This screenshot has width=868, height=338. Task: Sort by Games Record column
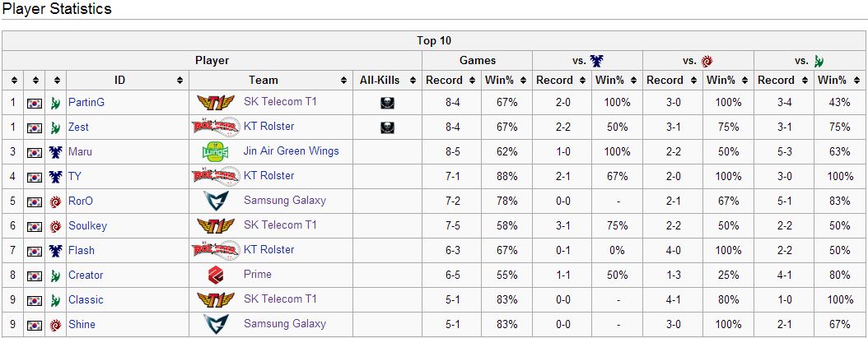pyautogui.click(x=471, y=81)
